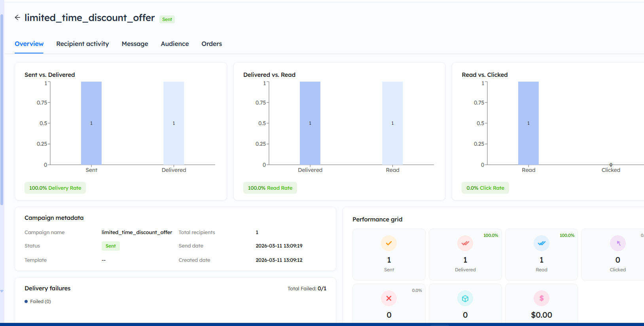Click the red double-check Delivered icon
Viewport: 644px width, 326px height.
pyautogui.click(x=465, y=243)
